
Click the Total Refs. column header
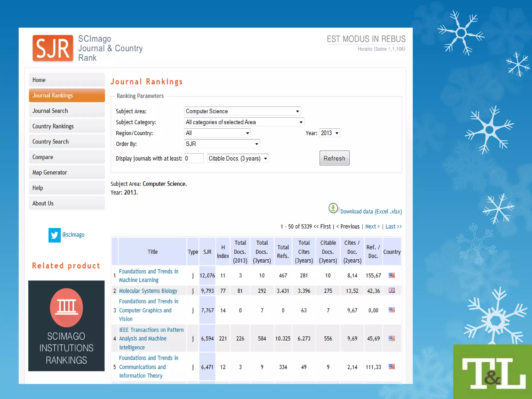(283, 251)
